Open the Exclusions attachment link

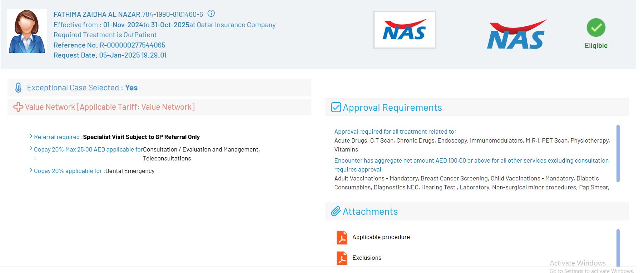tap(367, 258)
